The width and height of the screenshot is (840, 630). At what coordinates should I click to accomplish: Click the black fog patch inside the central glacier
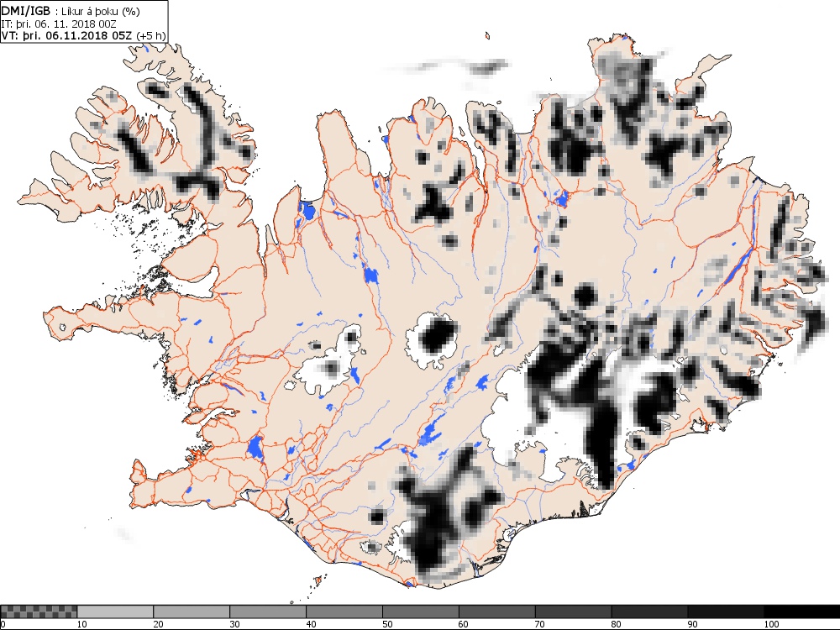437,339
